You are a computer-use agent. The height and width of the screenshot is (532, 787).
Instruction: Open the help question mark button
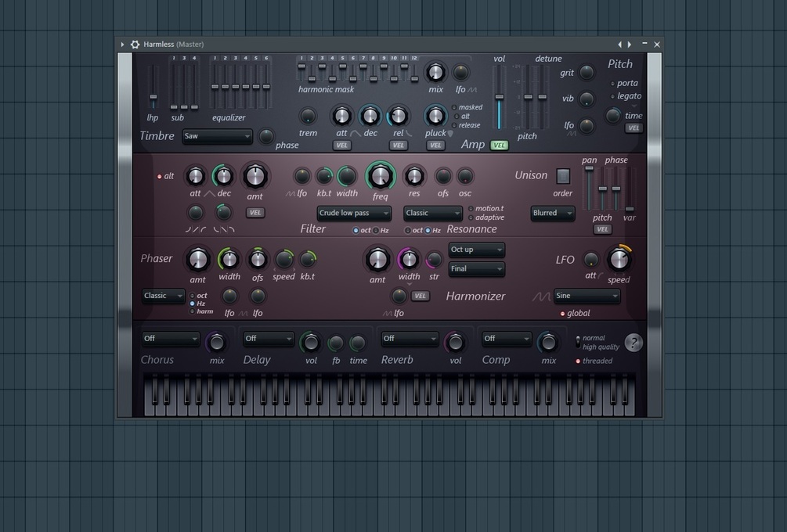click(634, 343)
